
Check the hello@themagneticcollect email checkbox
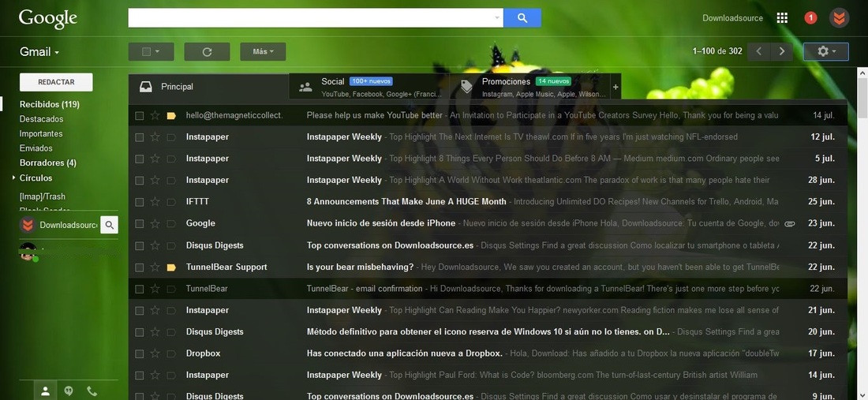click(140, 116)
